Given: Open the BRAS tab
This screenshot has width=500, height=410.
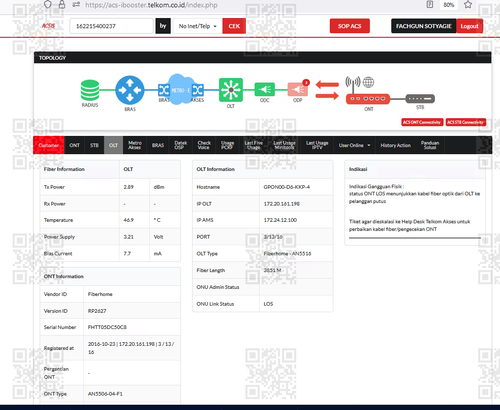Looking at the screenshot, I should (x=158, y=145).
